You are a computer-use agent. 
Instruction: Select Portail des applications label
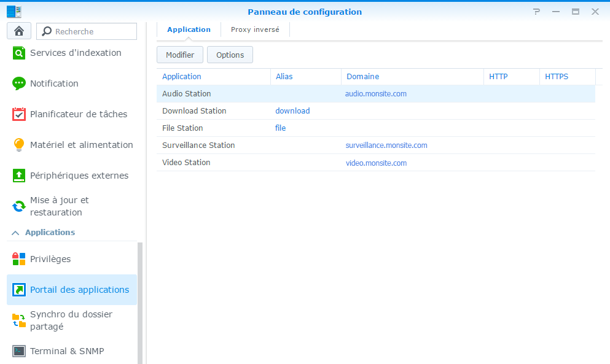79,290
